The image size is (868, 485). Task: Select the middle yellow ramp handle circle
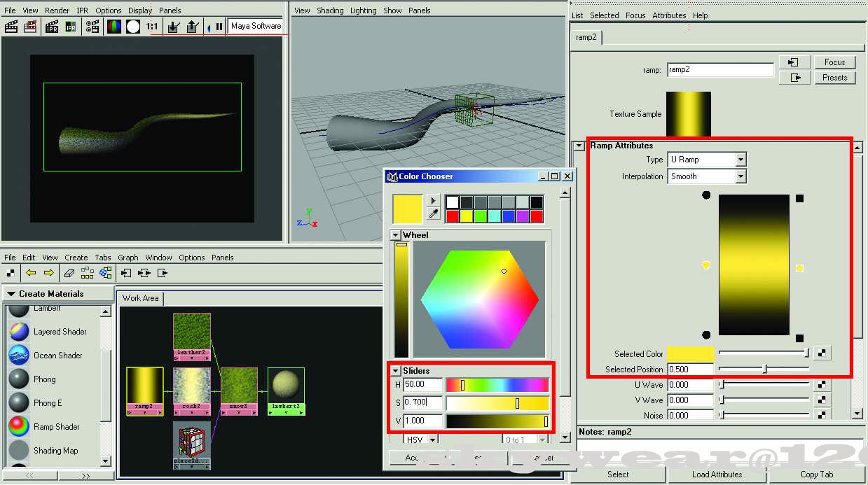click(706, 265)
